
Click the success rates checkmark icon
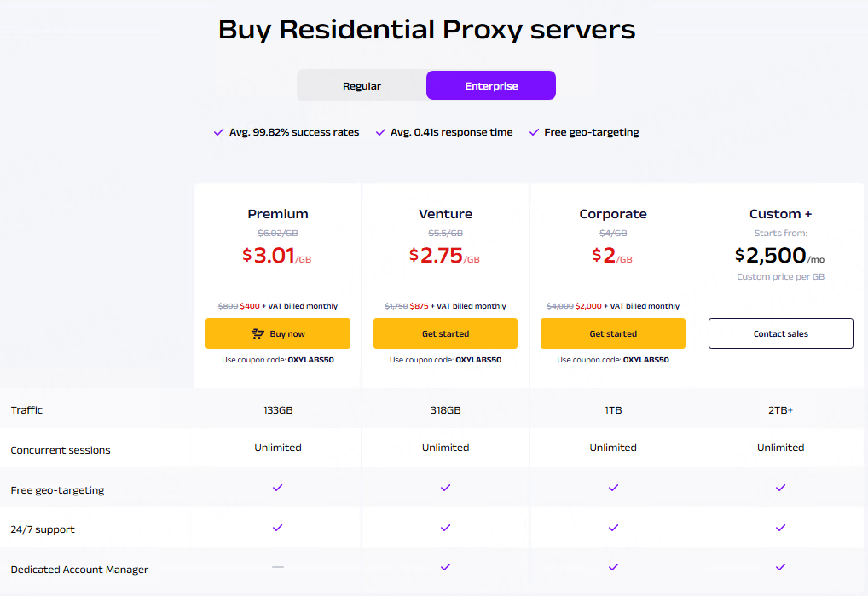click(219, 132)
